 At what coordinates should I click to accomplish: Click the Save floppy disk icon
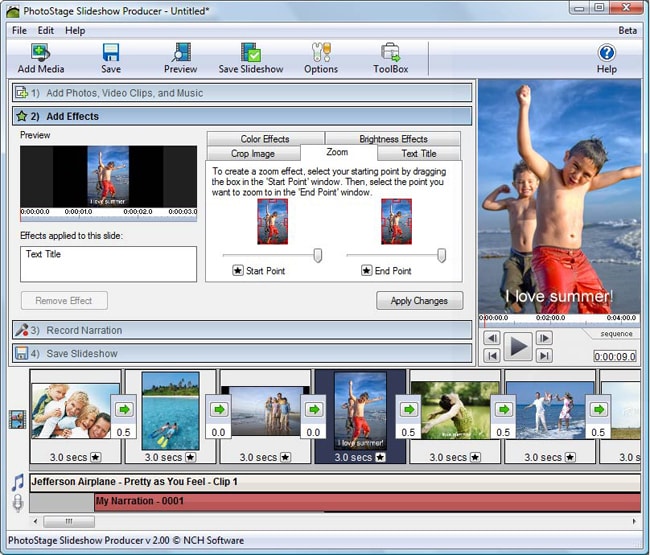(x=111, y=53)
